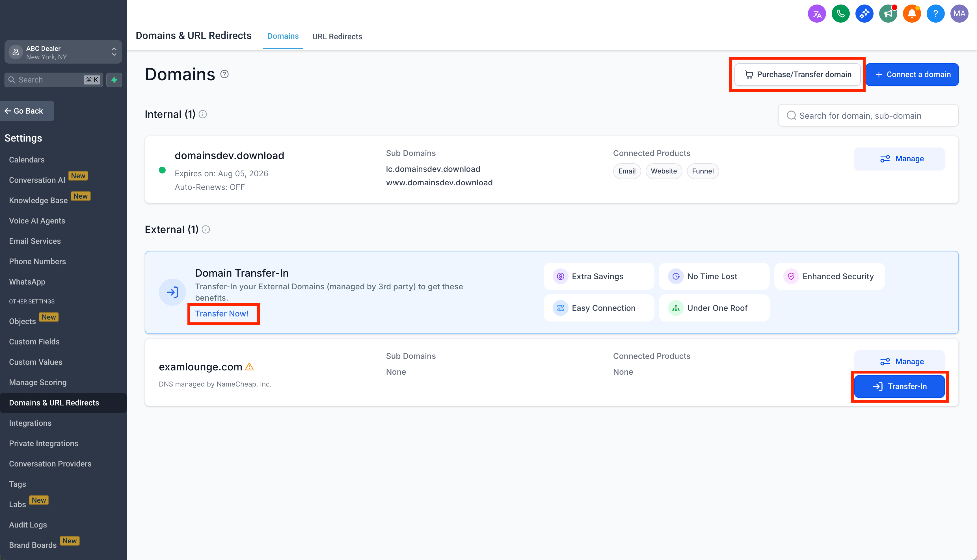Image resolution: width=977 pixels, height=560 pixels.
Task: Click the Transfer Now! link
Action: tap(222, 313)
